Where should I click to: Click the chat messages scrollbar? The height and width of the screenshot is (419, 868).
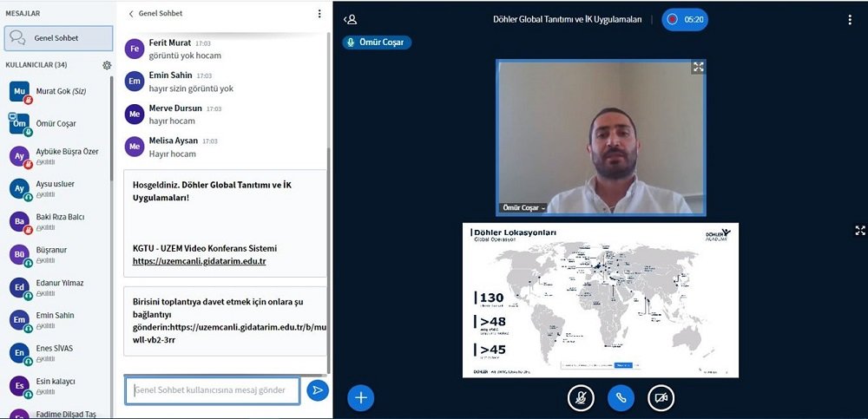329,260
